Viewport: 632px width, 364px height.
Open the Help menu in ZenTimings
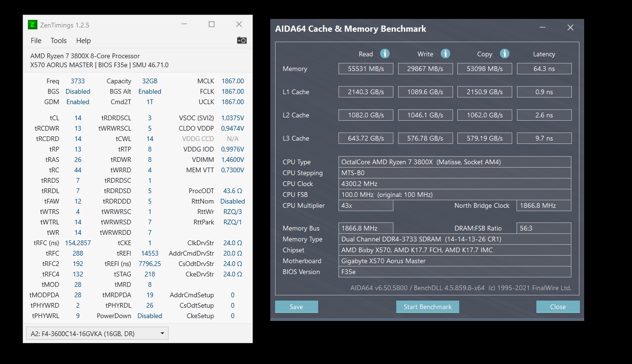pyautogui.click(x=83, y=41)
